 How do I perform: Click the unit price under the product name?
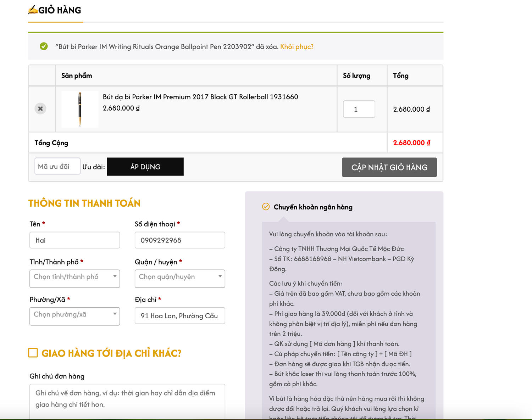click(x=121, y=108)
